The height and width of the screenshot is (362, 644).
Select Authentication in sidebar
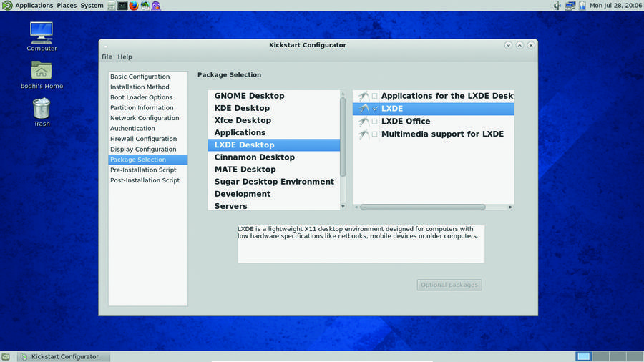click(x=148, y=129)
